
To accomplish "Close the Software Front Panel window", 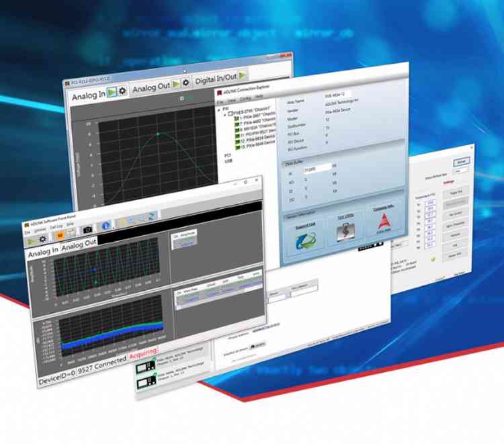I will point(256,179).
